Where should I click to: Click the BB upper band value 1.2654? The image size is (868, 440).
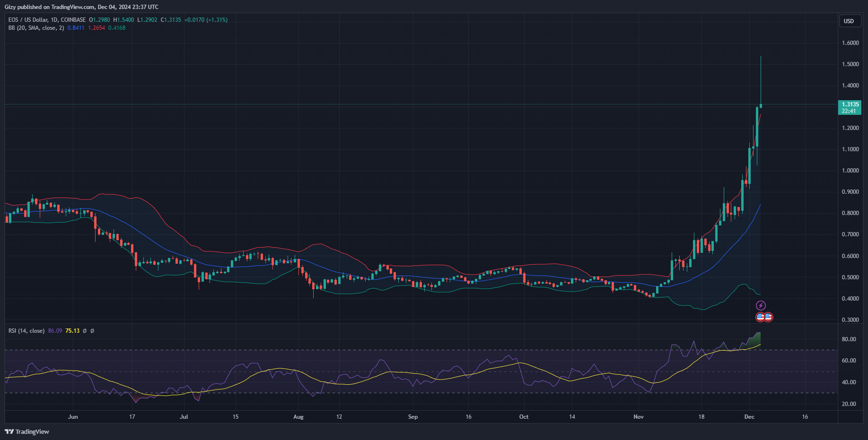pyautogui.click(x=96, y=28)
